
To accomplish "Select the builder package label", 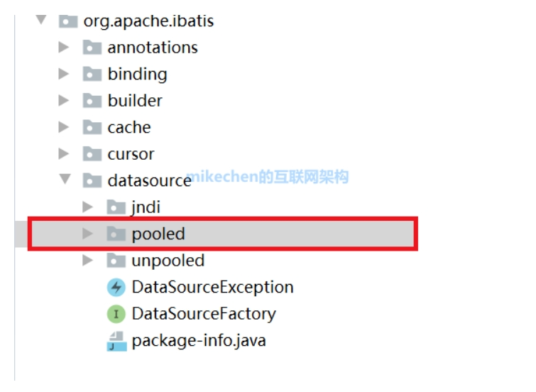I will point(135,101).
